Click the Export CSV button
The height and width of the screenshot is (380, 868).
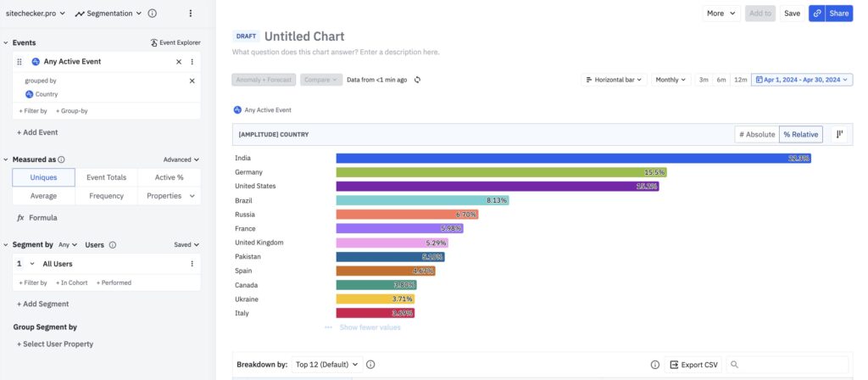[x=693, y=365]
